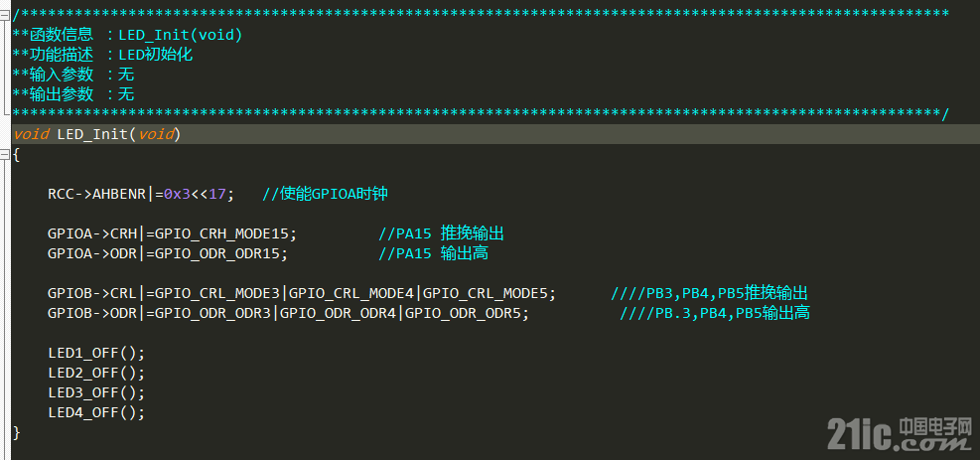The height and width of the screenshot is (460, 980).
Task: Click the shift value 17
Action: point(216,194)
